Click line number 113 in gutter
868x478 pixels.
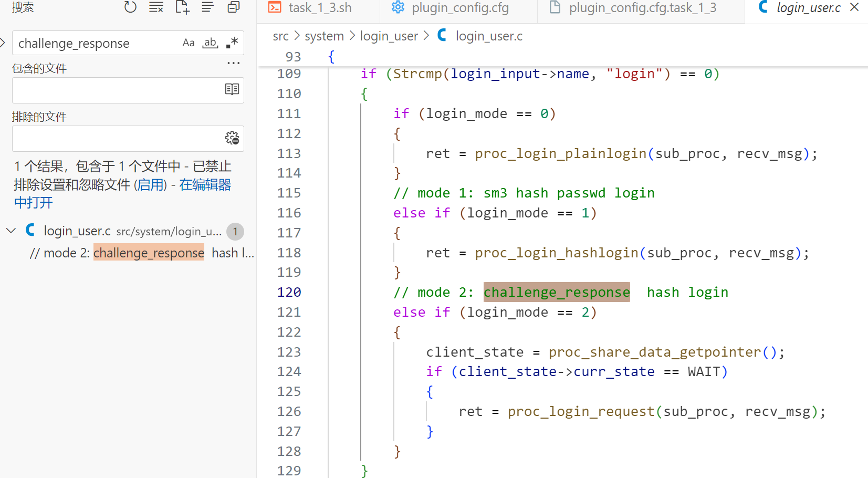[x=289, y=154]
